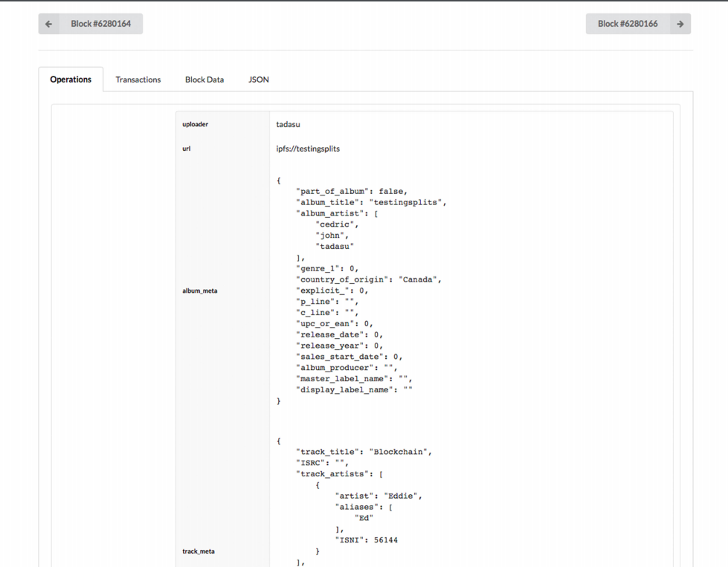Click the "p_line": "" line
728x567 pixels.
(x=327, y=302)
